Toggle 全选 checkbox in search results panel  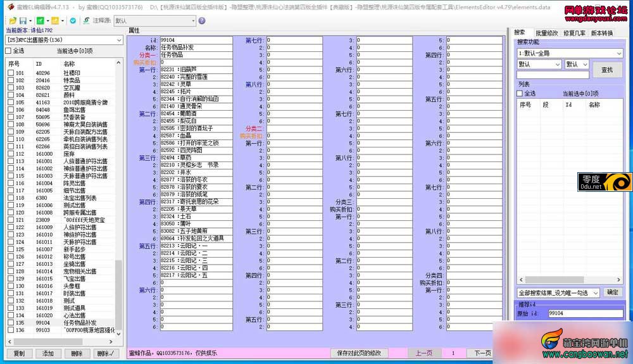(x=520, y=94)
